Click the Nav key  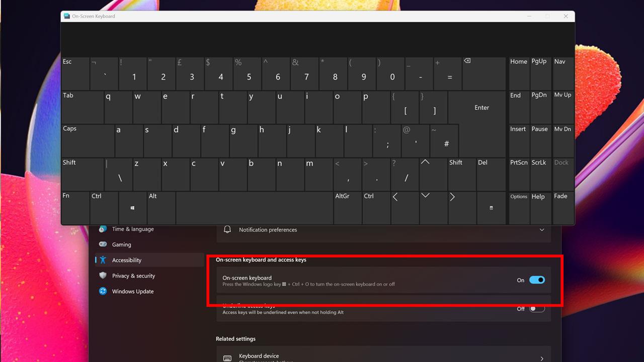[563, 73]
